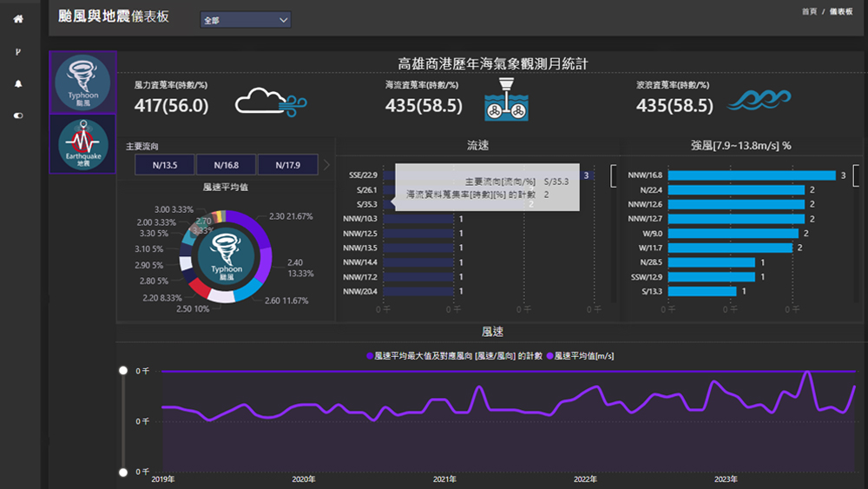Select the Earthquake 地震 tile
The width and height of the screenshot is (868, 489).
[x=82, y=144]
